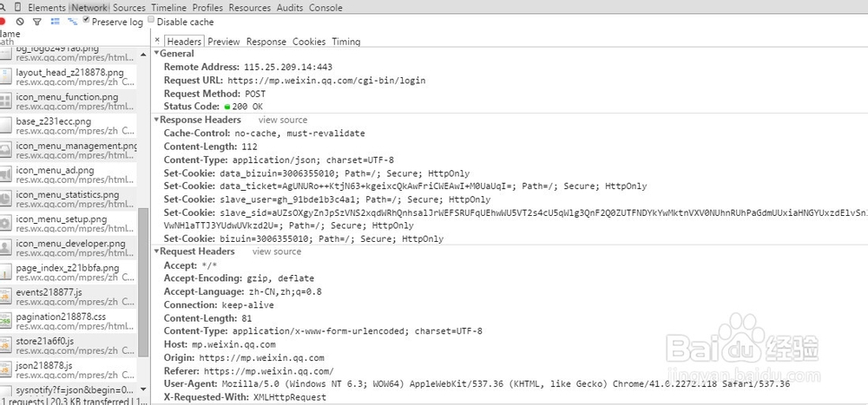Viewport: 868px width, 405px height.
Task: Switch to large request rows view
Action: (x=55, y=22)
